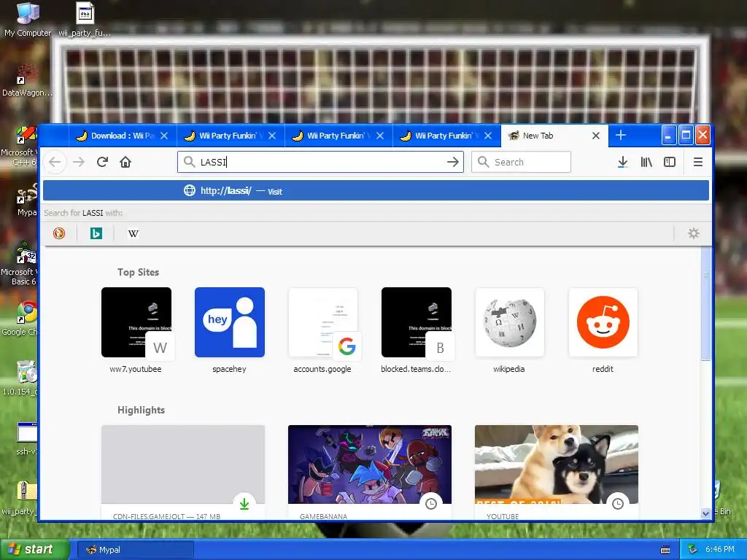Search LASSI with the Bing icon
This screenshot has width=747, height=560.
click(96, 233)
